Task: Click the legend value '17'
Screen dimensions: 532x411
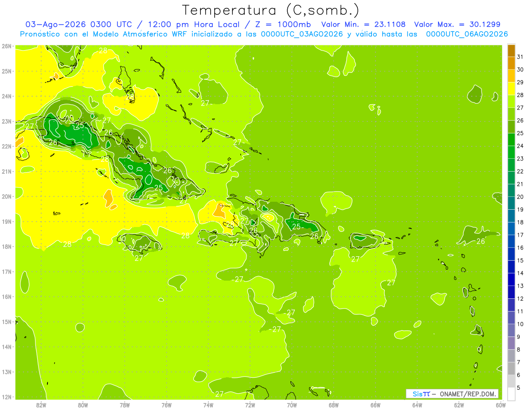Action: 520,235
